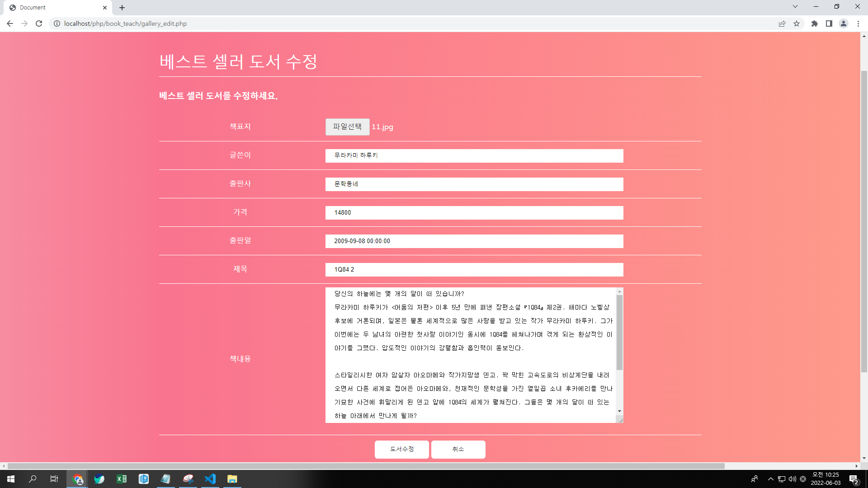The height and width of the screenshot is (488, 868).
Task: Toggle the Chrome side panel icon
Action: (829, 23)
